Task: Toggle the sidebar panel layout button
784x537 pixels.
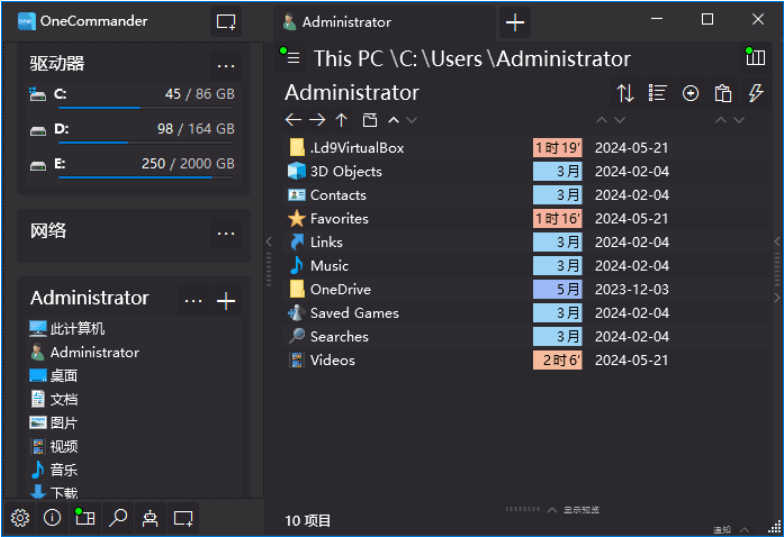Action: pos(85,518)
